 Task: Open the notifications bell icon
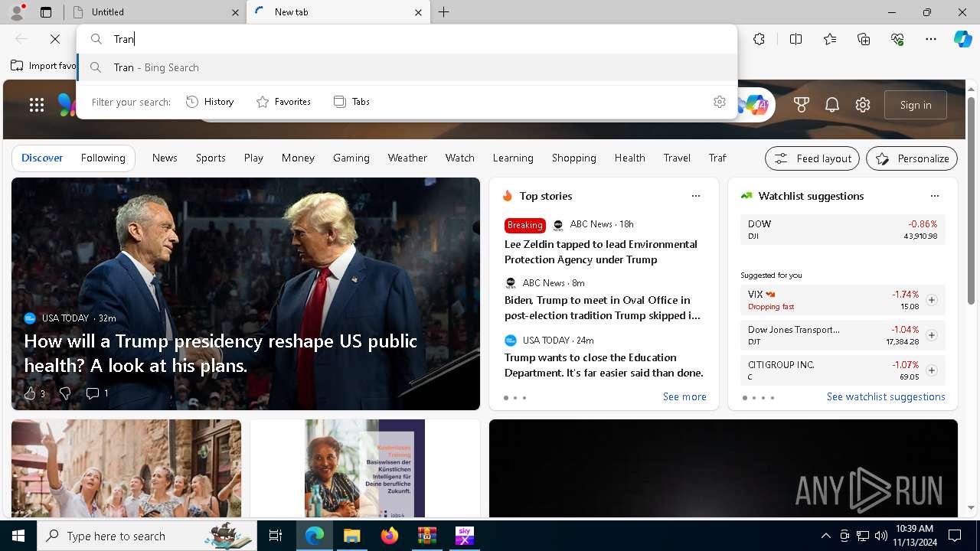point(832,105)
